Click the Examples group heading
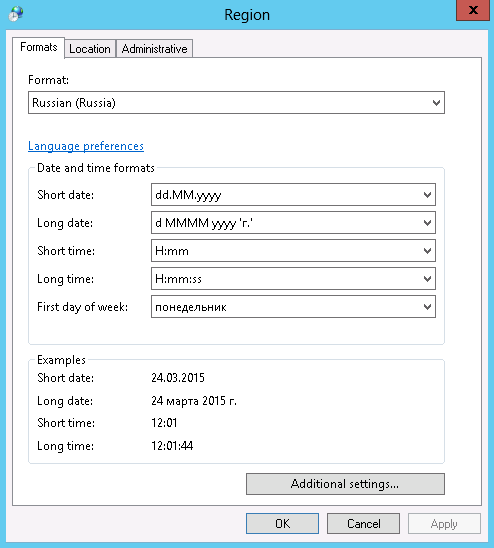Image resolution: width=494 pixels, height=548 pixels. (61, 360)
